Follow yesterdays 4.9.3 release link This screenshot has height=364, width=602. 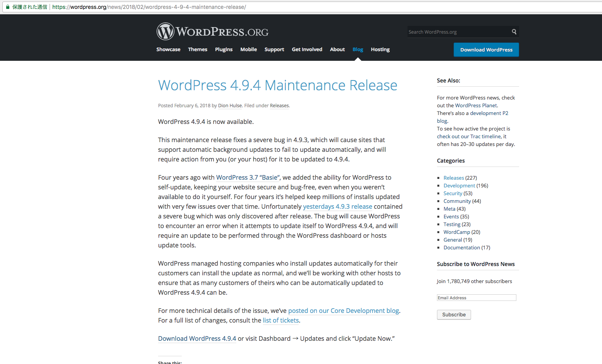[337, 206]
